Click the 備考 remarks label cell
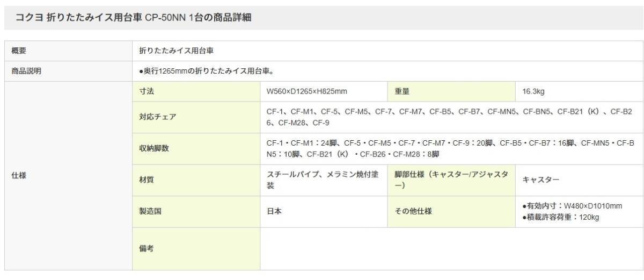This screenshot has height=280, width=644. tap(196, 249)
